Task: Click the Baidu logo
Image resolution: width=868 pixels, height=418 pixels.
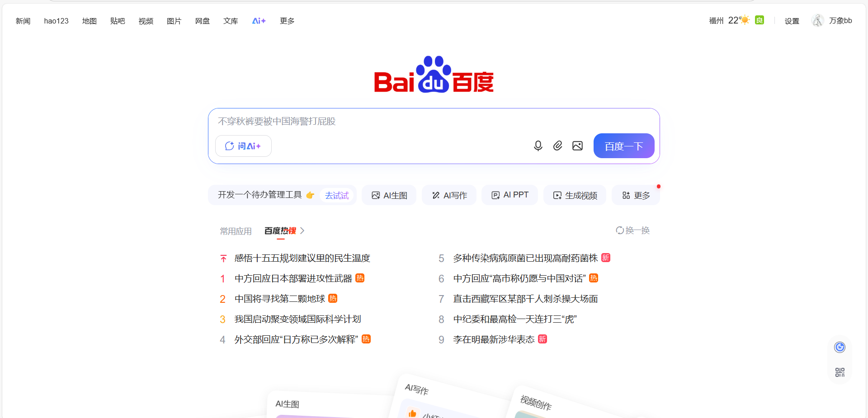Action: pyautogui.click(x=434, y=75)
